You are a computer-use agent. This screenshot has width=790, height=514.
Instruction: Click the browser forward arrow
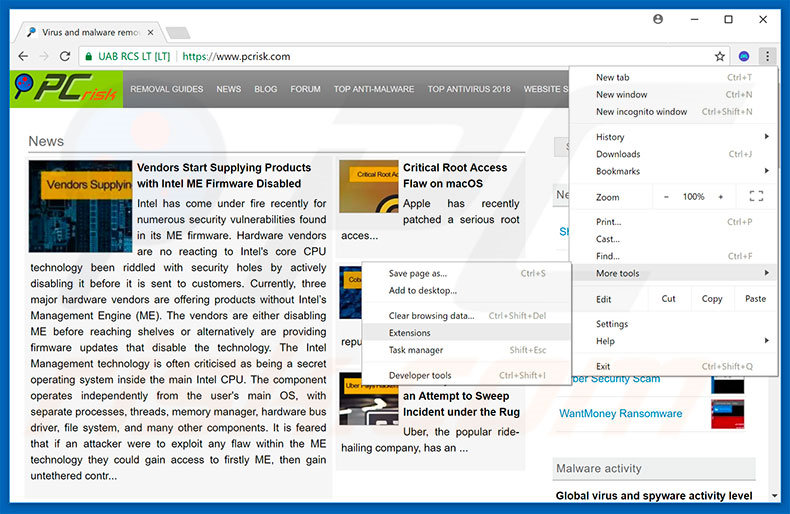pos(44,56)
